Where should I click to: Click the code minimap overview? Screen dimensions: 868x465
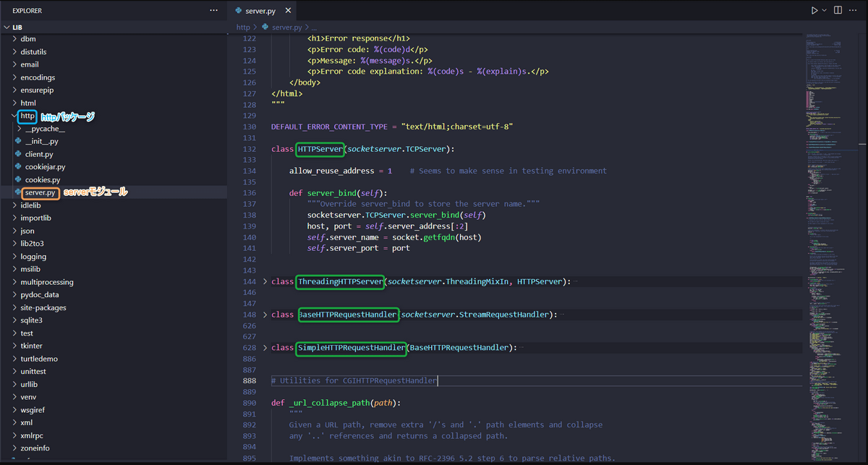coord(830,246)
